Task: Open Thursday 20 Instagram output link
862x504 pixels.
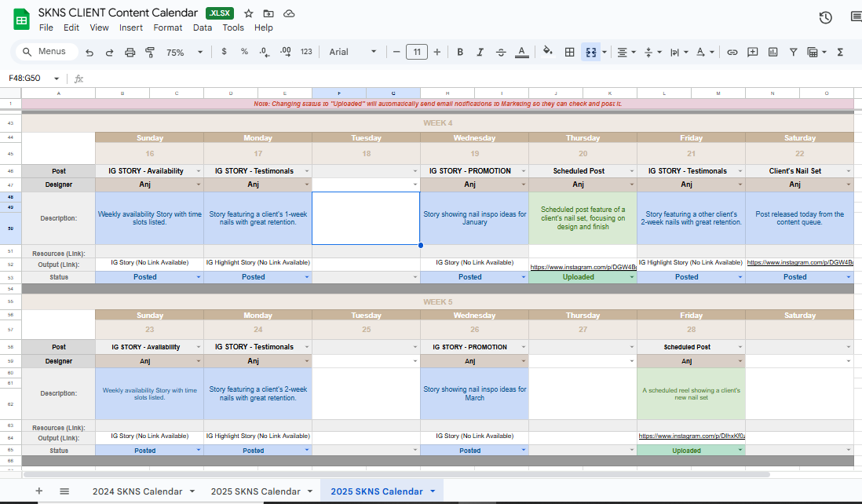Action: tap(583, 267)
